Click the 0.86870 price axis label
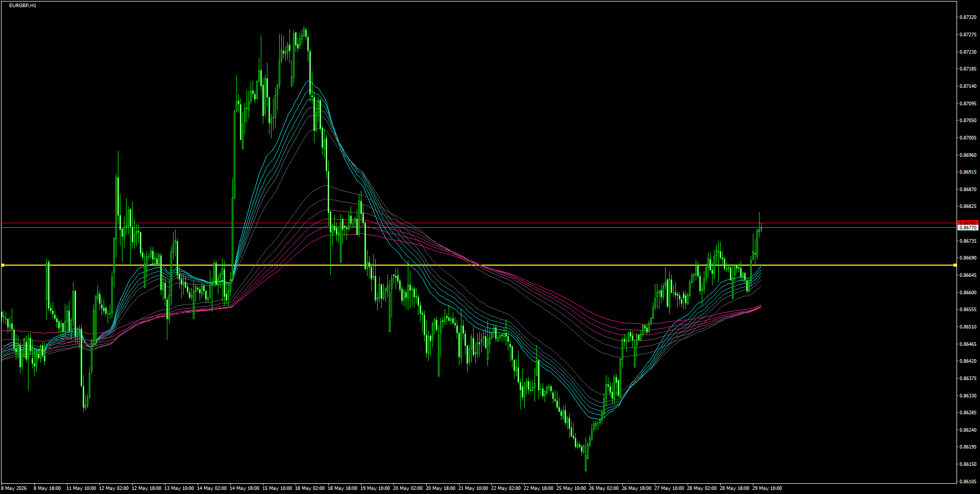Image resolution: width=980 pixels, height=494 pixels. [x=968, y=190]
